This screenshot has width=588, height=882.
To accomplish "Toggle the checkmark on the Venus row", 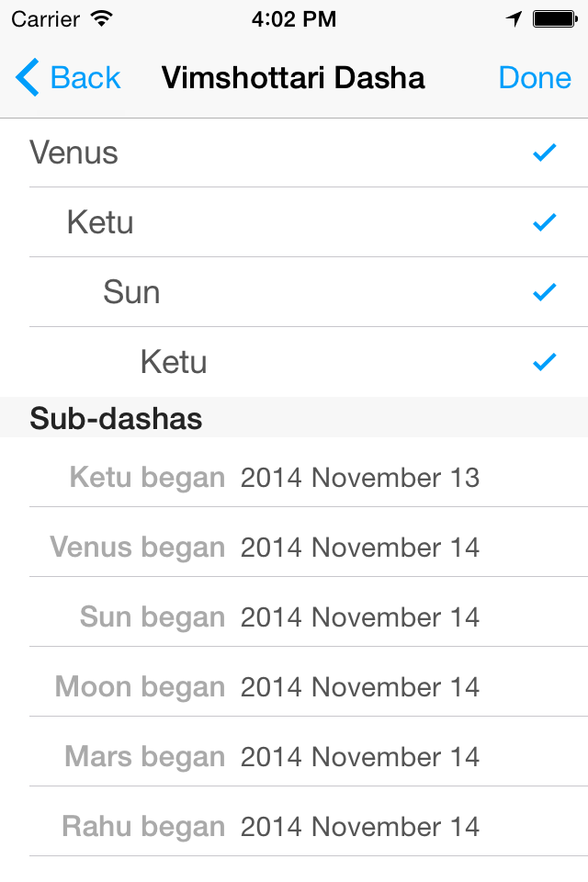I will click(544, 153).
